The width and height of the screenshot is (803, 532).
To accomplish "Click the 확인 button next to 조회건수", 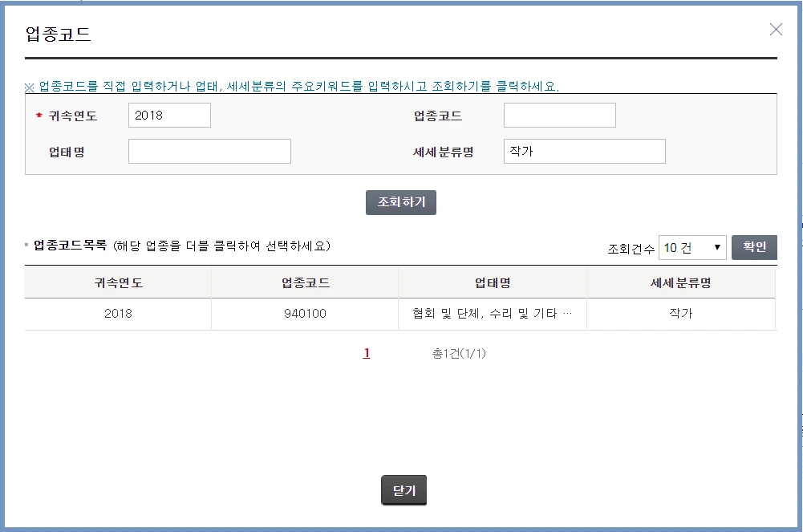I will (753, 247).
